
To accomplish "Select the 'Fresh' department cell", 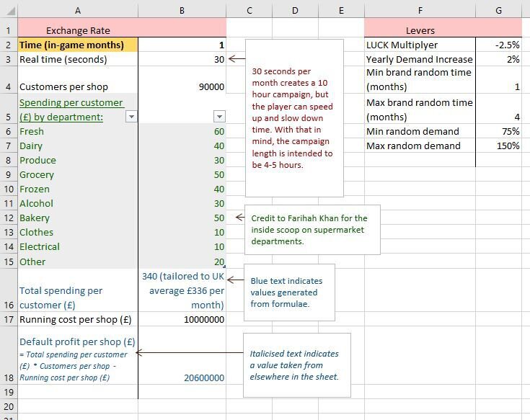I will (78, 131).
